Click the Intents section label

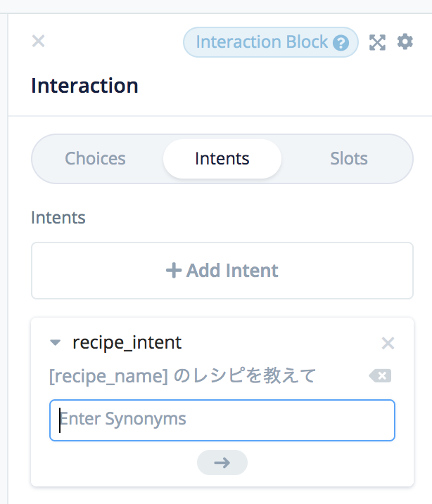coord(58,218)
